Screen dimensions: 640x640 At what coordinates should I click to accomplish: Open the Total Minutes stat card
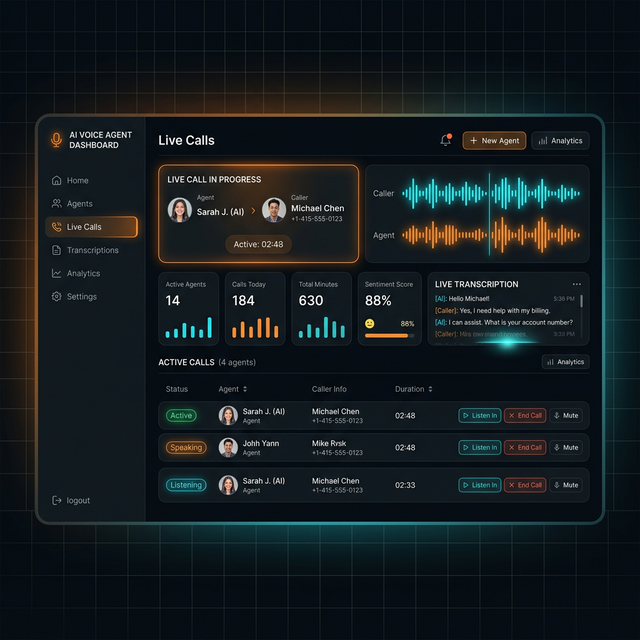[322, 309]
